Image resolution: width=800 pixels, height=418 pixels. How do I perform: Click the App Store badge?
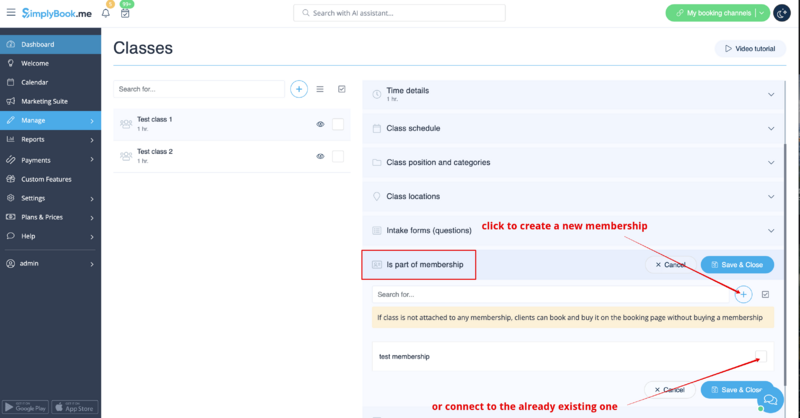(x=74, y=407)
